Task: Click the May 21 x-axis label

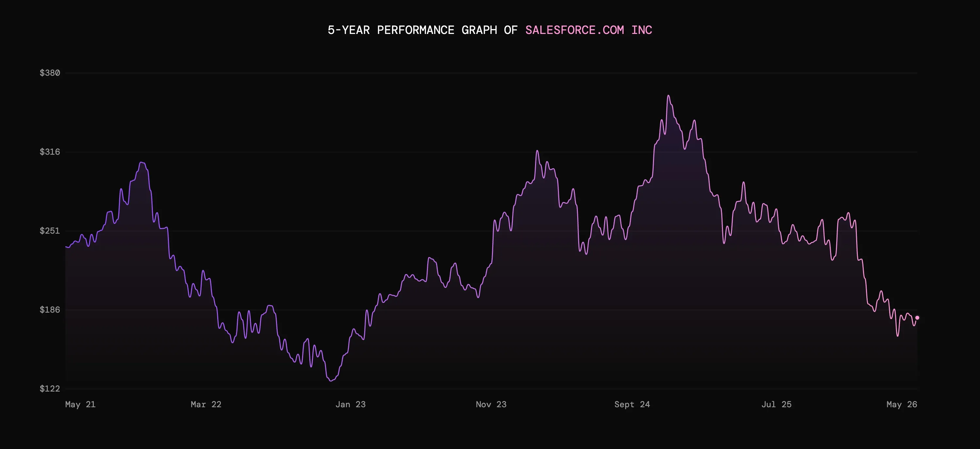Action: pos(80,404)
